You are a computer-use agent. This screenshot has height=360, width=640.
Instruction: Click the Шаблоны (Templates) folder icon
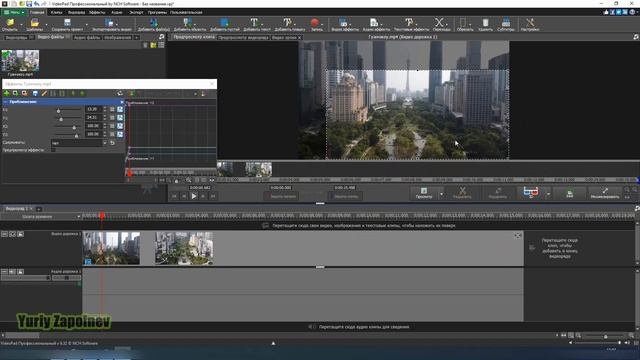35,22
